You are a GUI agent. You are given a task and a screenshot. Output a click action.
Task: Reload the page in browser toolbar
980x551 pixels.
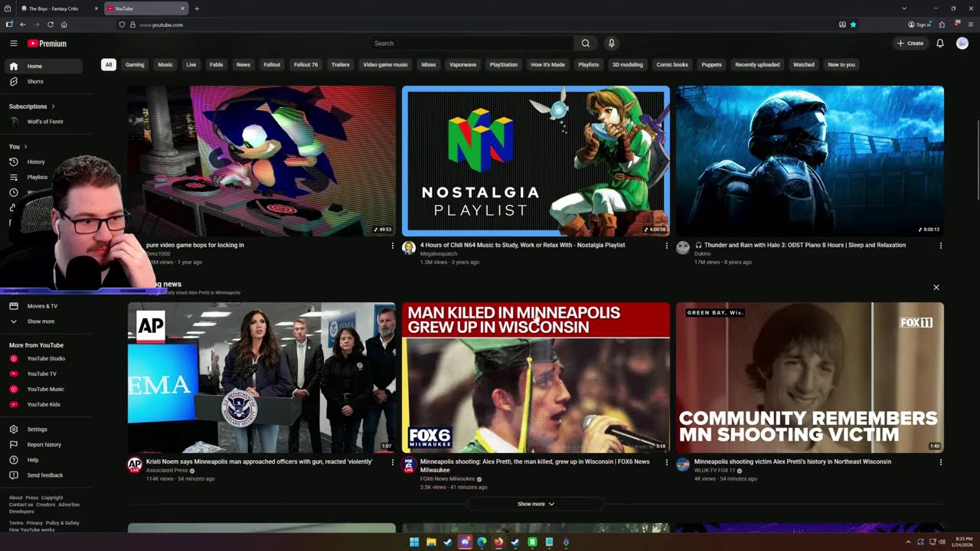click(x=51, y=24)
